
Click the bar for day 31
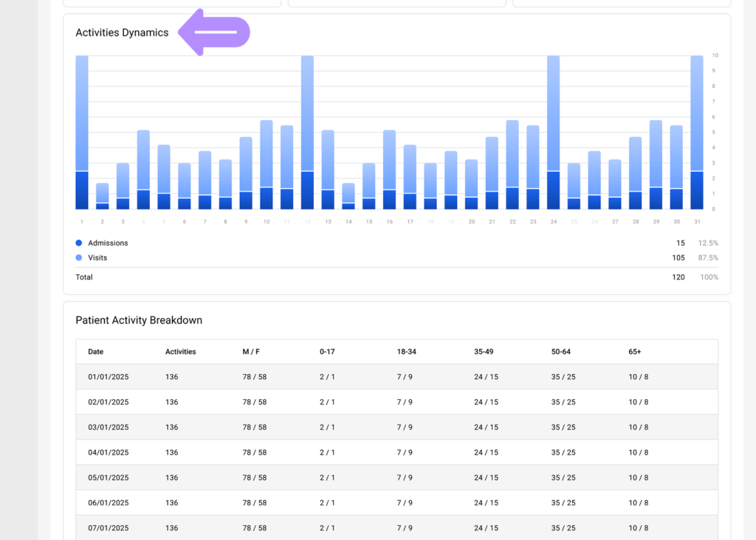tap(696, 133)
